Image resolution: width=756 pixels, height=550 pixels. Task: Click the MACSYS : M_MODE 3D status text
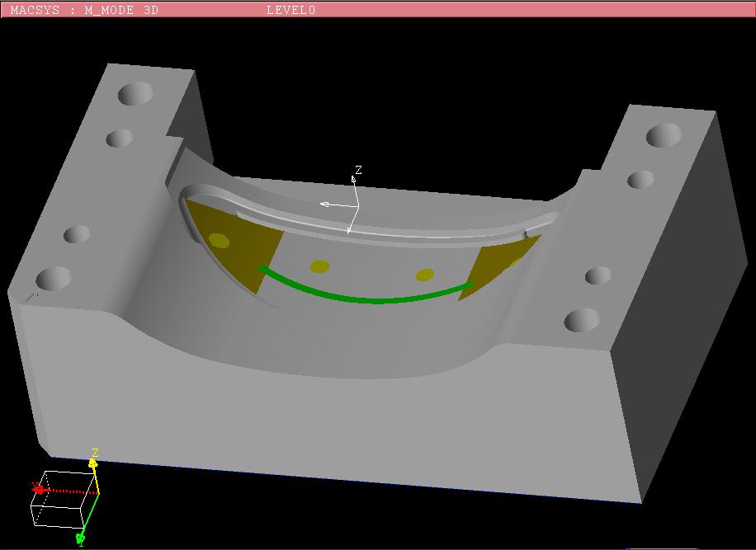[x=84, y=10]
